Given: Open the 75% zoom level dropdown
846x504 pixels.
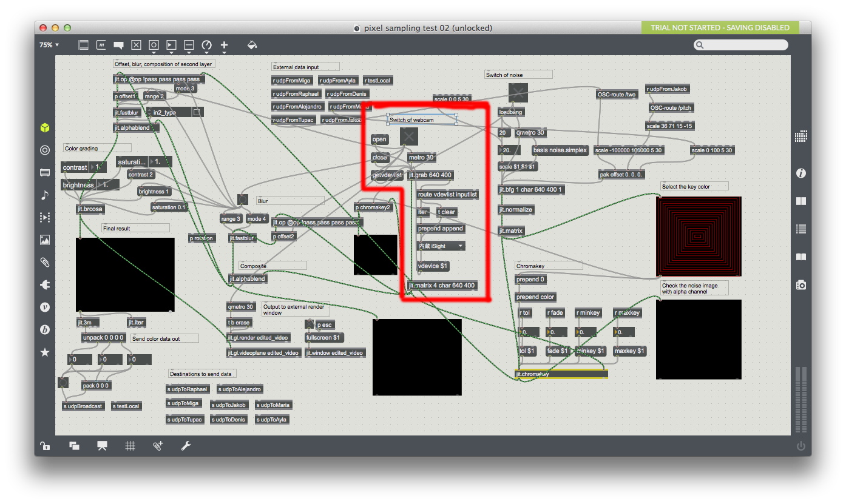Looking at the screenshot, I should [49, 45].
